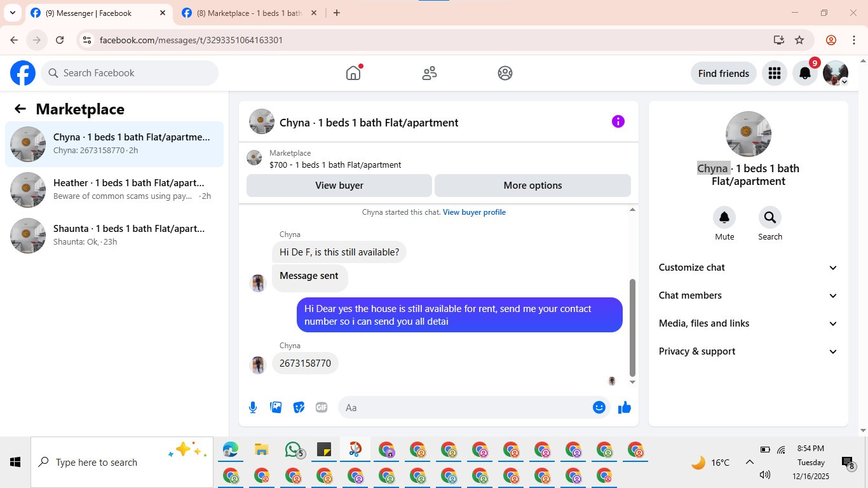868x488 pixels.
Task: Open Microsoft Edge from the taskbar
Action: click(231, 450)
